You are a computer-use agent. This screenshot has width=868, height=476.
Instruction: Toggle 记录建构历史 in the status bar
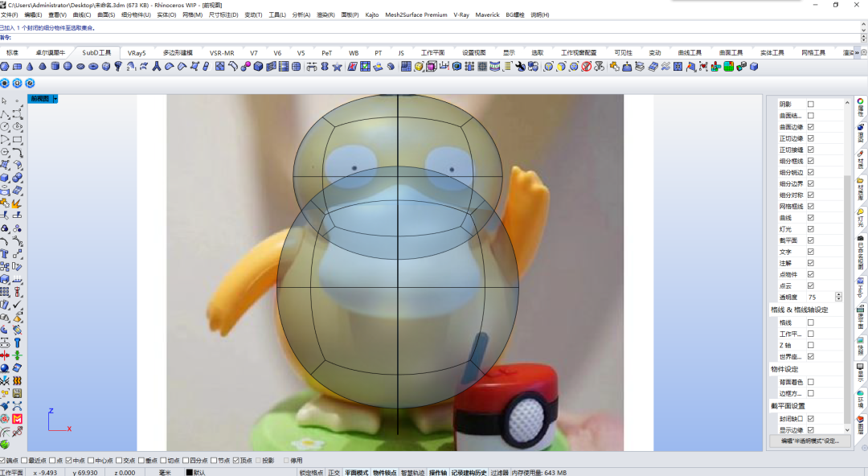[469, 473]
